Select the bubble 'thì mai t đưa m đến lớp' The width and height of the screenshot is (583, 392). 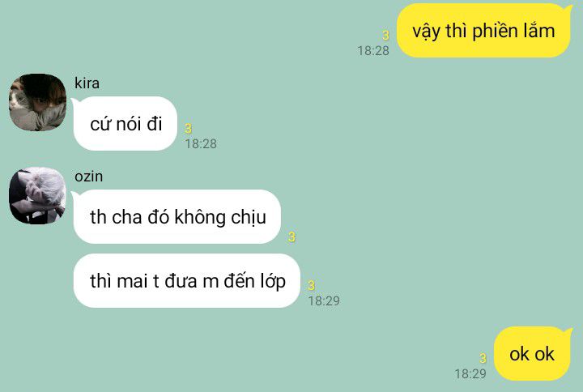[187, 281]
